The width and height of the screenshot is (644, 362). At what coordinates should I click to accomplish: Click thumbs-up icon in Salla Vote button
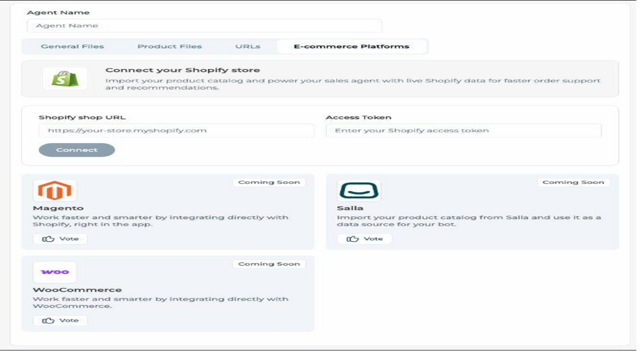pyautogui.click(x=353, y=239)
